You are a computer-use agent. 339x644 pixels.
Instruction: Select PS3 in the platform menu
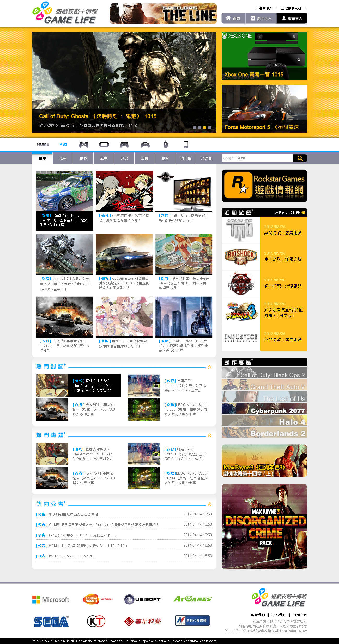(x=63, y=144)
